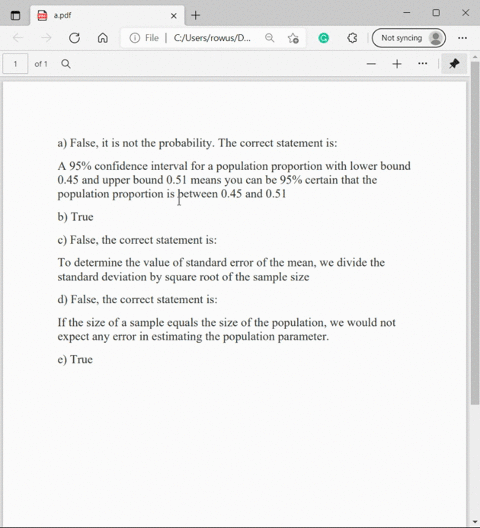Open browser Settings and more menu

[462, 38]
